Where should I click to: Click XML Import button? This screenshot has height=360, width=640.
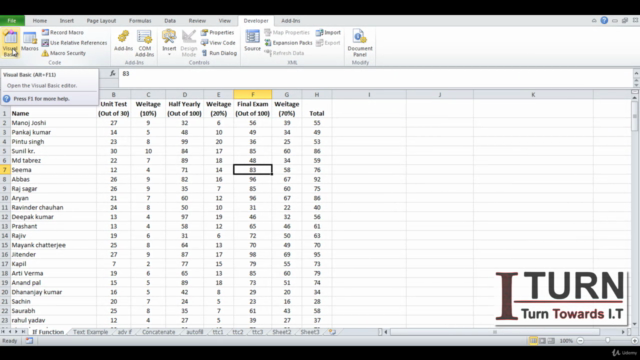click(x=328, y=32)
